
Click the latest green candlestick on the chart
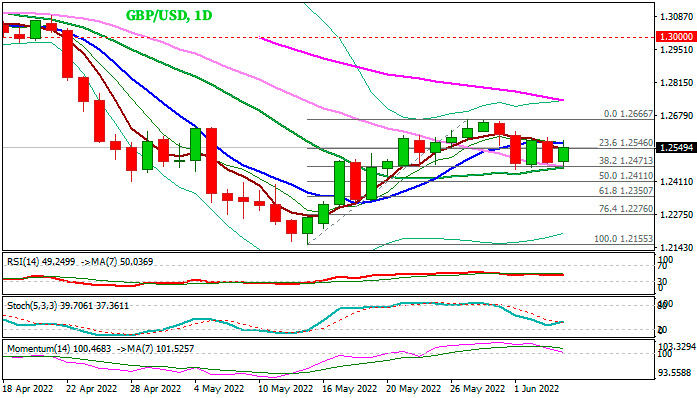(563, 154)
